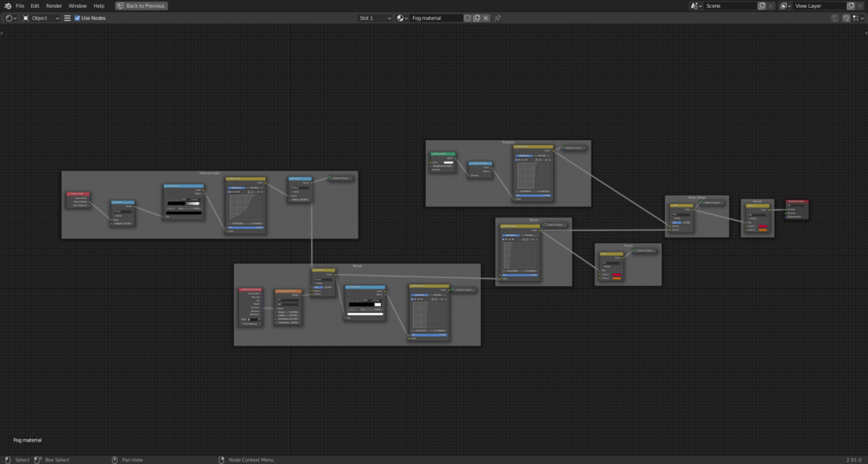Add a new View Layer with its icon
This screenshot has height=464, width=868.
coord(851,5)
